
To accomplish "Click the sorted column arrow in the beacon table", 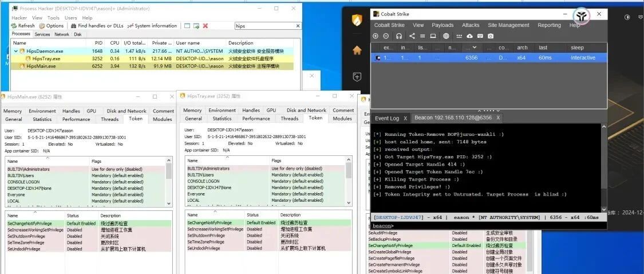I will click(x=475, y=48).
